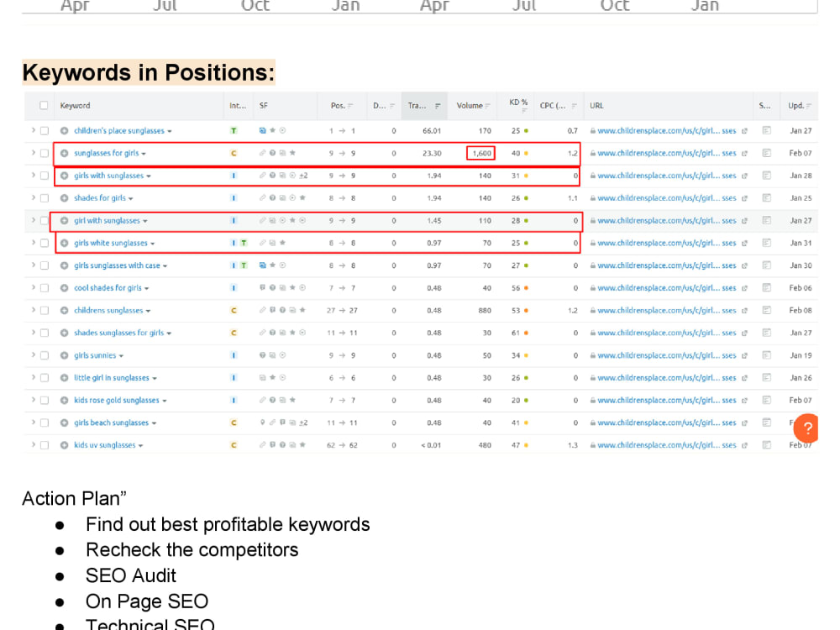Screen dimensions: 840x630
Task: Open external link icon for girls sunnies URL
Action: pos(744,355)
